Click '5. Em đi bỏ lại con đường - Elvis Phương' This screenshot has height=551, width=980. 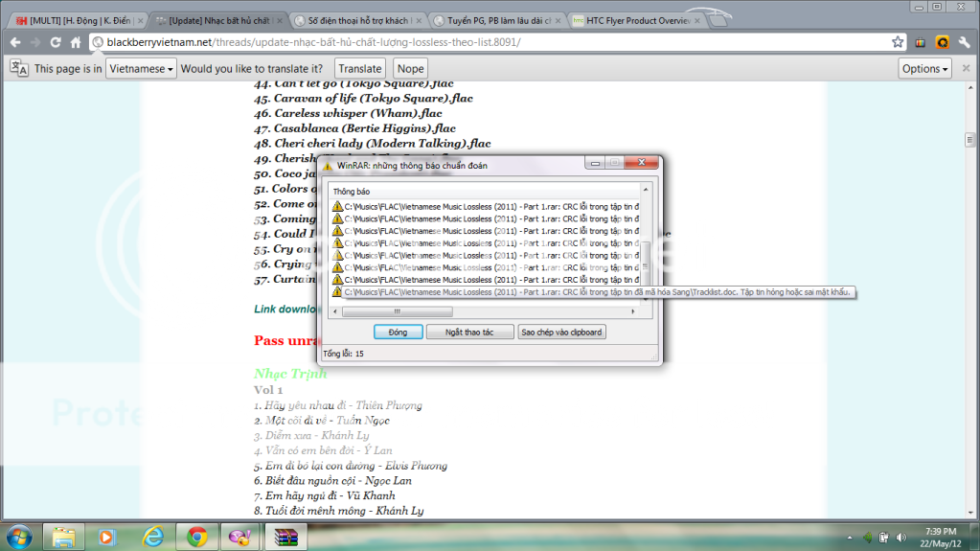(351, 466)
